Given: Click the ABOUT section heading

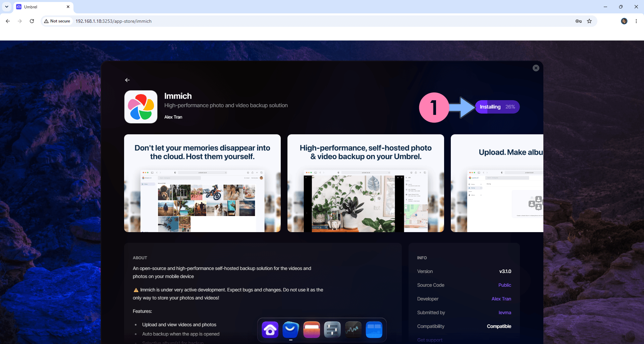Looking at the screenshot, I should coord(140,258).
